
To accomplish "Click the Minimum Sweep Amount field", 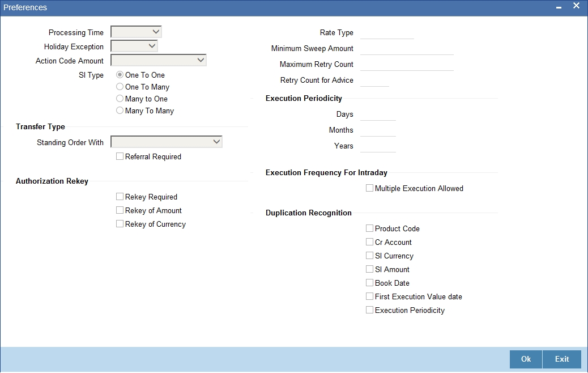I will pyautogui.click(x=407, y=49).
